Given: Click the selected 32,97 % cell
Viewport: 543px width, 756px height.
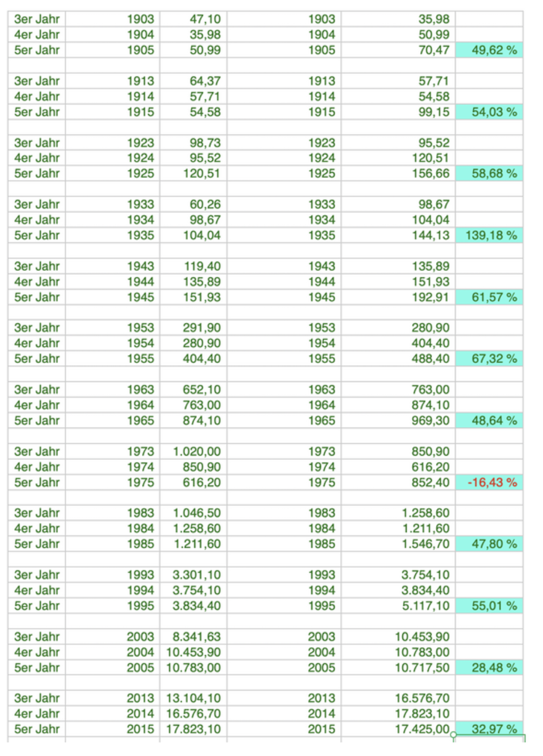Looking at the screenshot, I should click(x=489, y=729).
